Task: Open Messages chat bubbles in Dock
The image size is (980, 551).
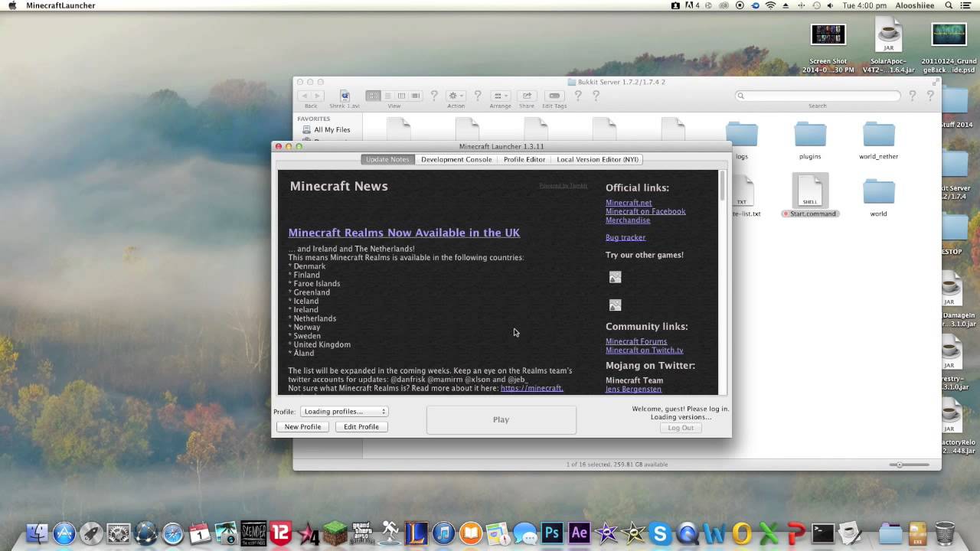Action: click(x=524, y=533)
